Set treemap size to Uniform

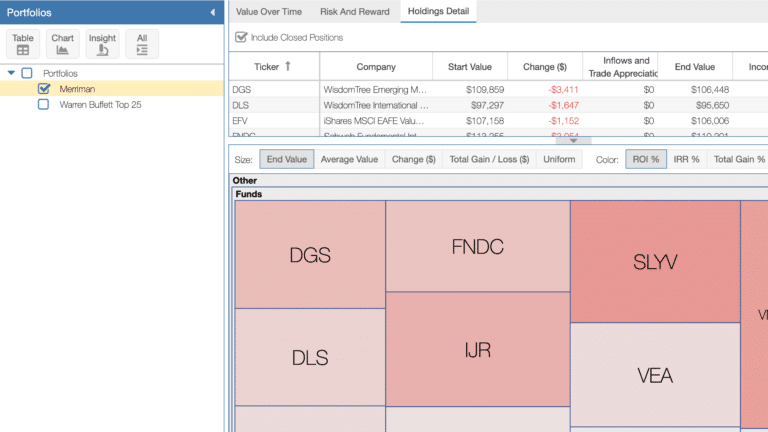pyautogui.click(x=559, y=159)
